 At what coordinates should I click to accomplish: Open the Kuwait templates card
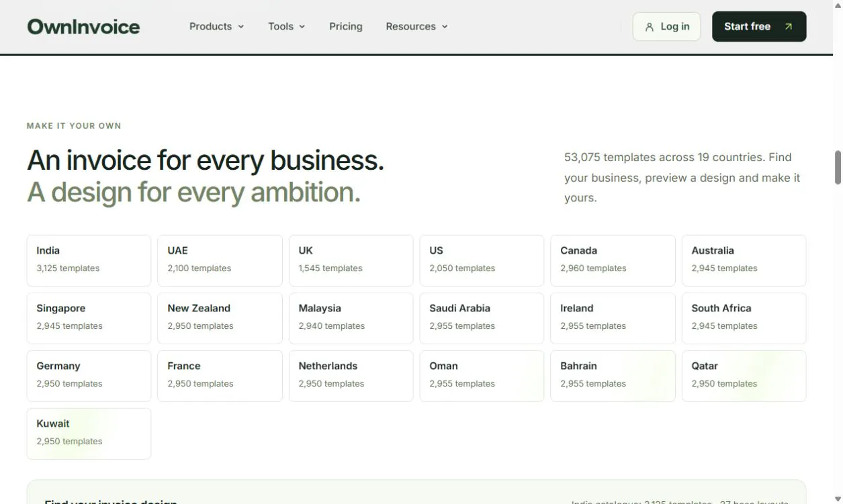coord(89,434)
